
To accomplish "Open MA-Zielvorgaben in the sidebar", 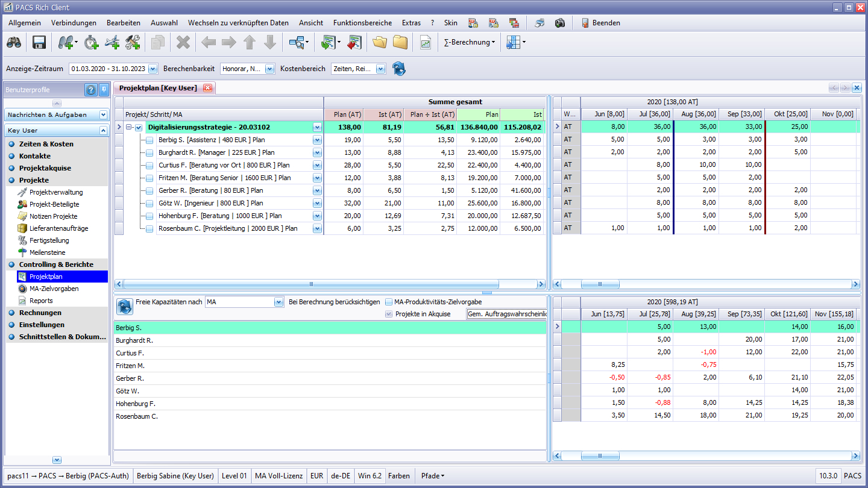I will click(x=54, y=289).
